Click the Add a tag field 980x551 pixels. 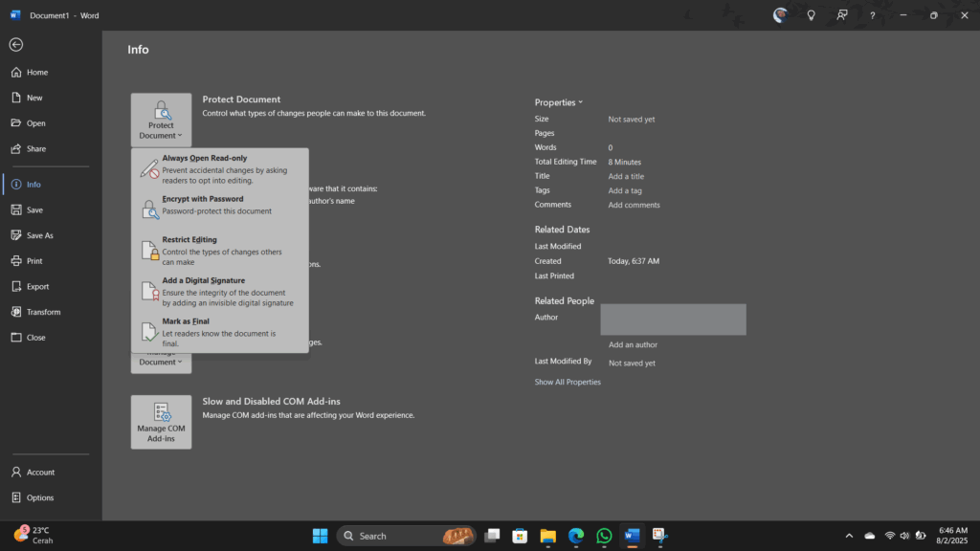coord(625,191)
